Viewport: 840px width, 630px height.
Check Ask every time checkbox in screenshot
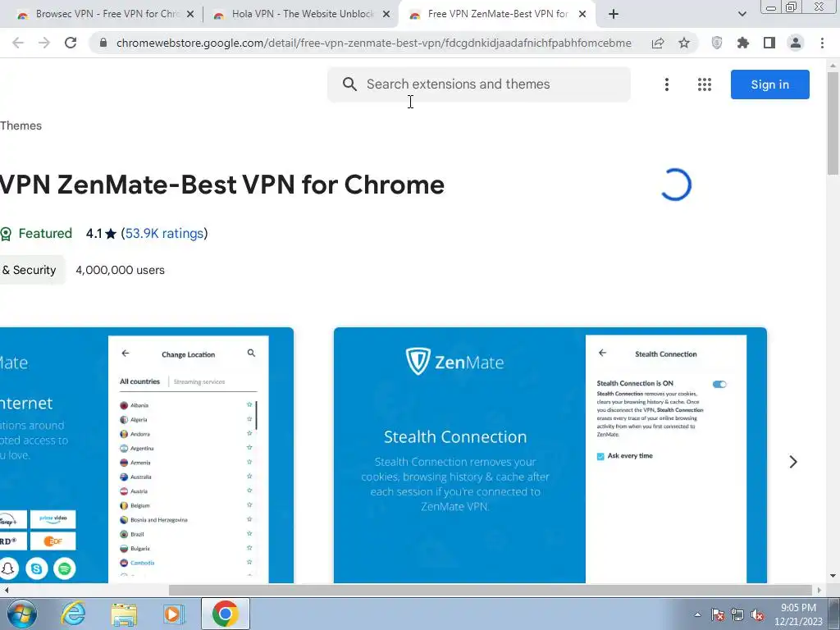pyautogui.click(x=600, y=456)
